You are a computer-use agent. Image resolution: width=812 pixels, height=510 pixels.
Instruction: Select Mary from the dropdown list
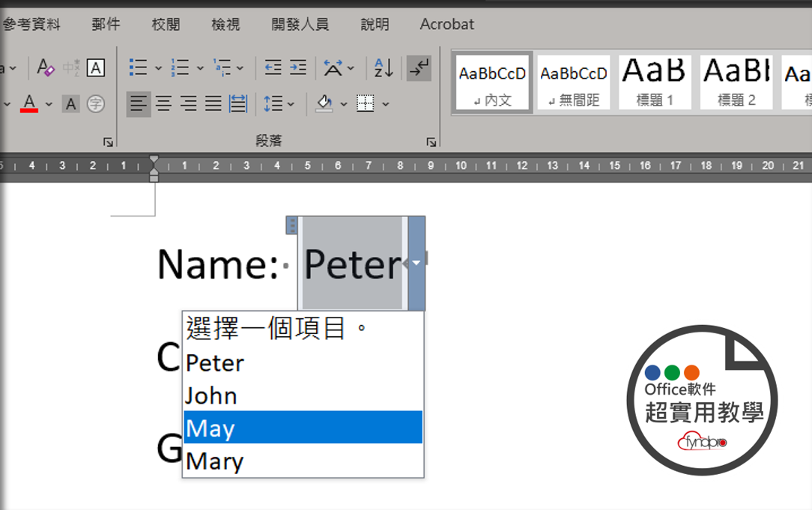click(x=303, y=461)
